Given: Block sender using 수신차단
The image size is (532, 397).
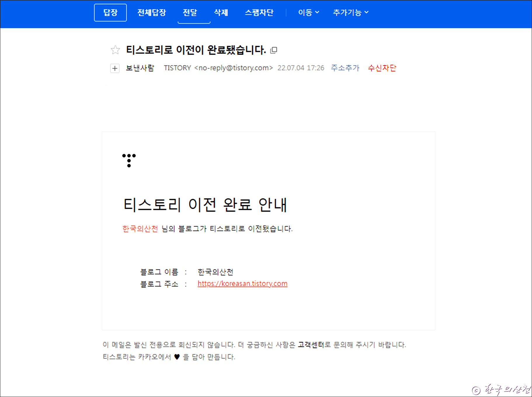Looking at the screenshot, I should tap(382, 68).
